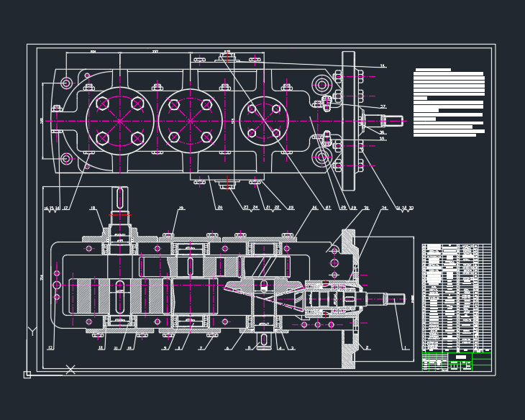Click the white highlighted cell in the title block
This screenshot has height=420, width=525.
461,357
